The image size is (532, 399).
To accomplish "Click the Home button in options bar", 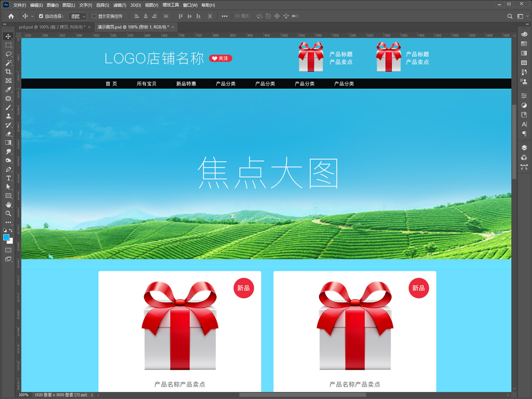I will [11, 16].
